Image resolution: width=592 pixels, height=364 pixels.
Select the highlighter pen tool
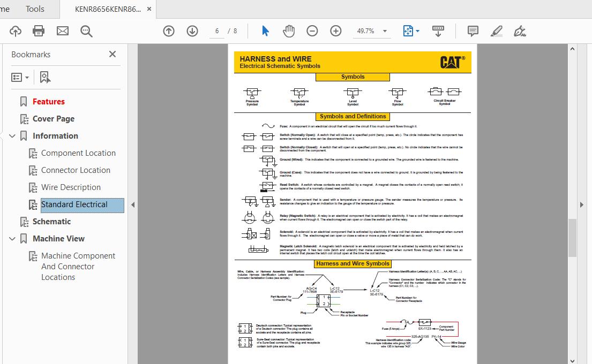[497, 31]
